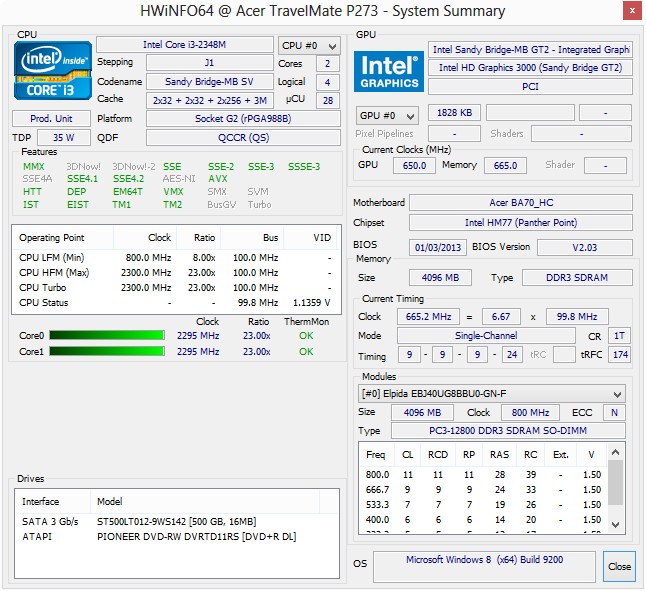Click the GPU memory clock 665.0 value
The width and height of the screenshot is (646, 591).
[505, 166]
